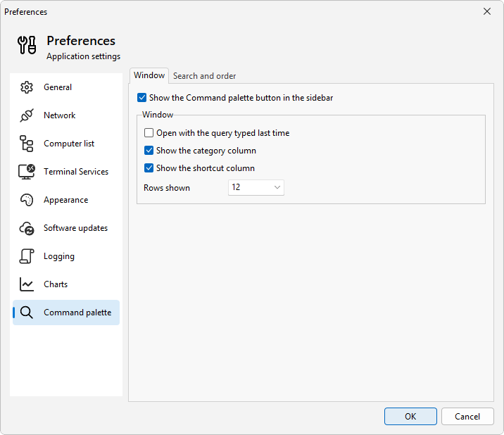Select Command palette label in sidebar

coord(77,313)
